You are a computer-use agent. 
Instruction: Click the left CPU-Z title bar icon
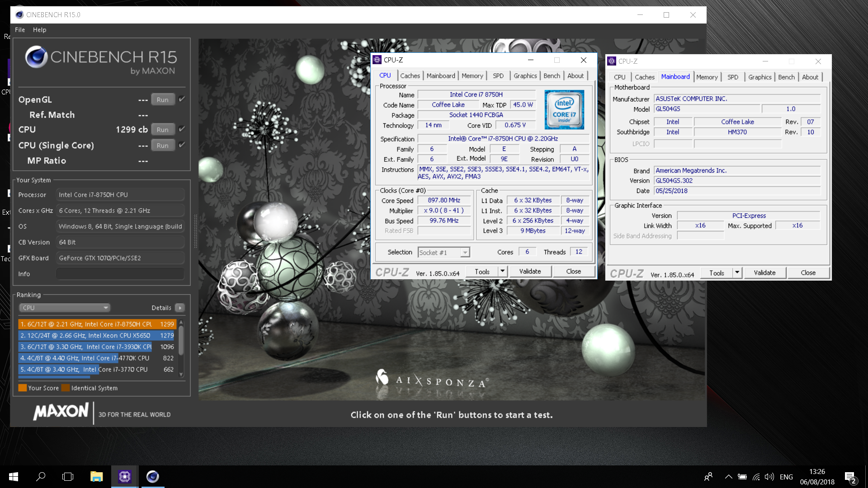point(377,60)
